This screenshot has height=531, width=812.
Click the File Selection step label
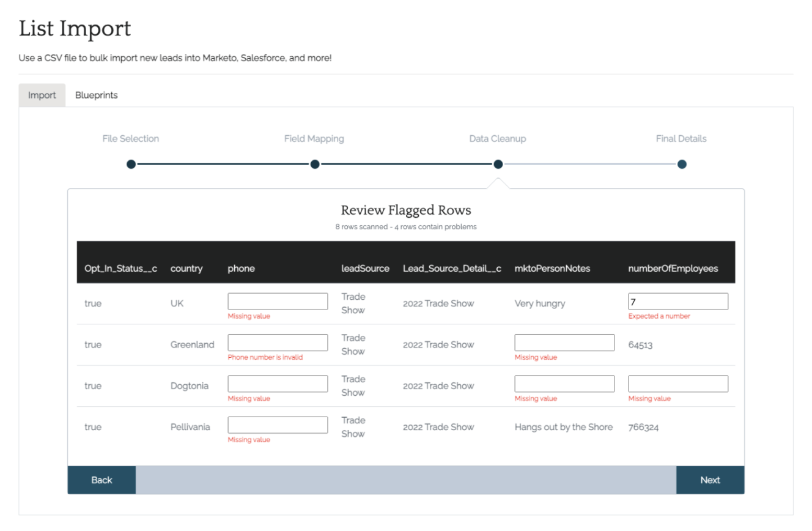click(x=131, y=139)
